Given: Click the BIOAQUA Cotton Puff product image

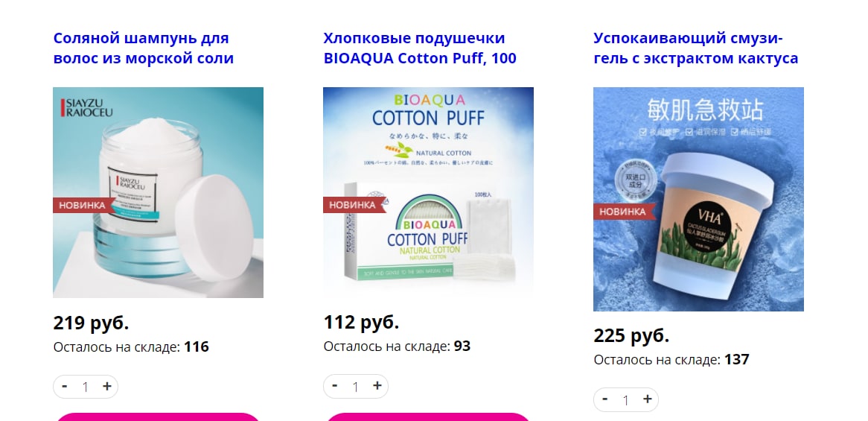Looking at the screenshot, I should point(429,192).
